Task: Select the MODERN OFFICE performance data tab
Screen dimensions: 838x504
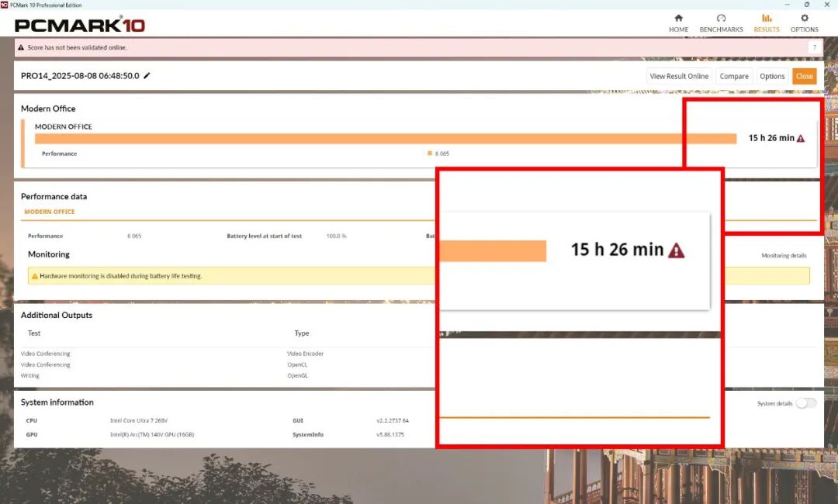Action: pos(50,212)
